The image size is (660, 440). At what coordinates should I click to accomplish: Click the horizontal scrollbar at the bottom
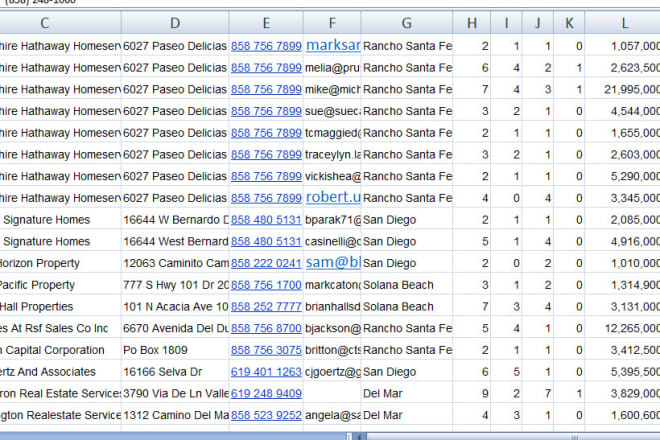[513, 437]
